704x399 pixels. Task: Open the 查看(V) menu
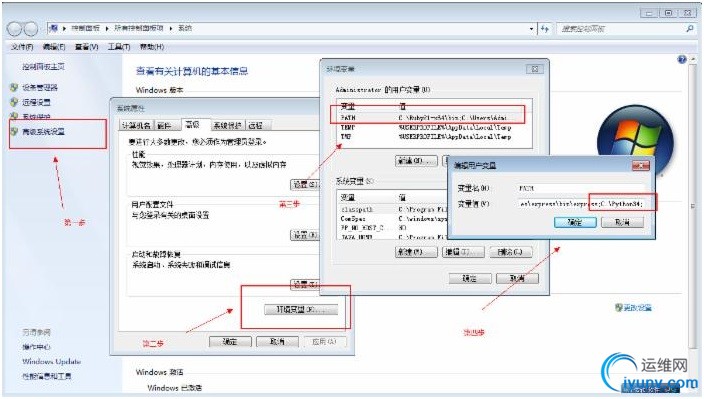[87, 47]
